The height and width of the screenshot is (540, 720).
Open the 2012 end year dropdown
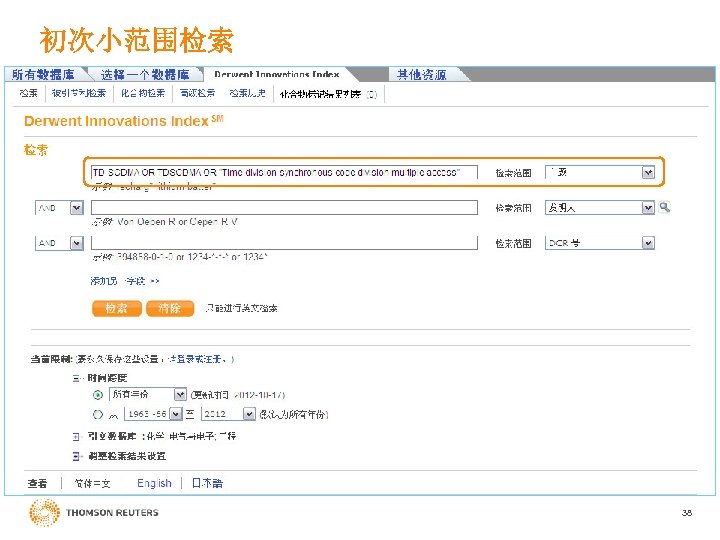click(228, 414)
